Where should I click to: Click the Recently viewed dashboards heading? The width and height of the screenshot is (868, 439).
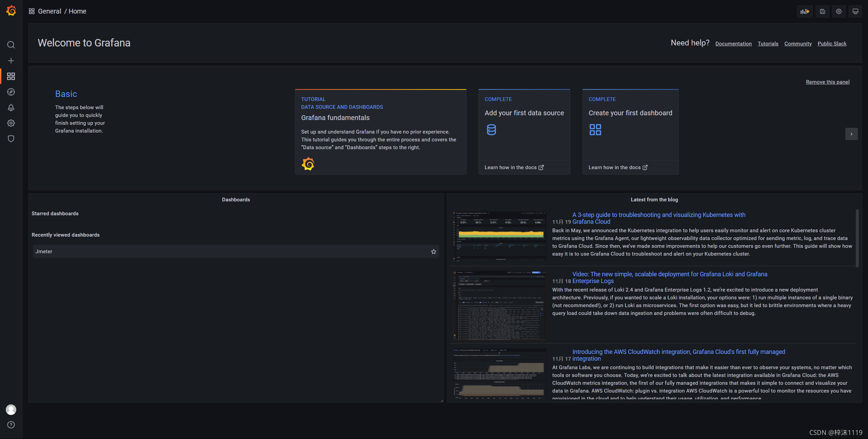click(65, 235)
